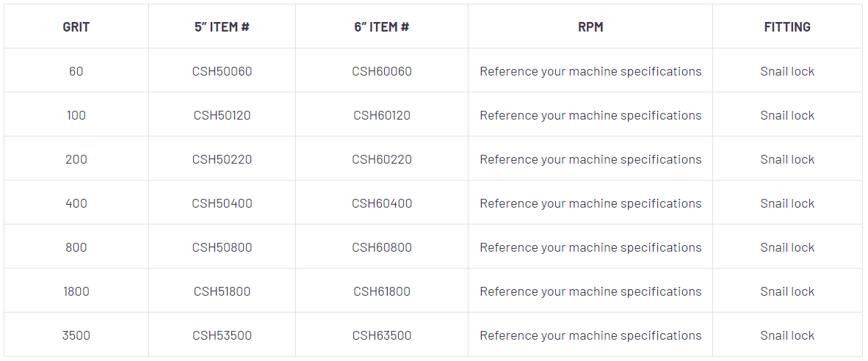Click the CSH60400 item cell

pos(382,203)
